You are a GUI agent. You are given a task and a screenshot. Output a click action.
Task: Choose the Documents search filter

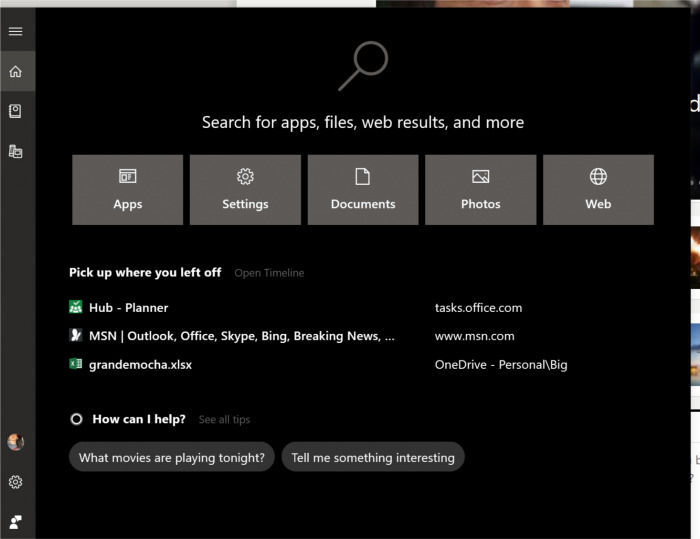coord(363,189)
